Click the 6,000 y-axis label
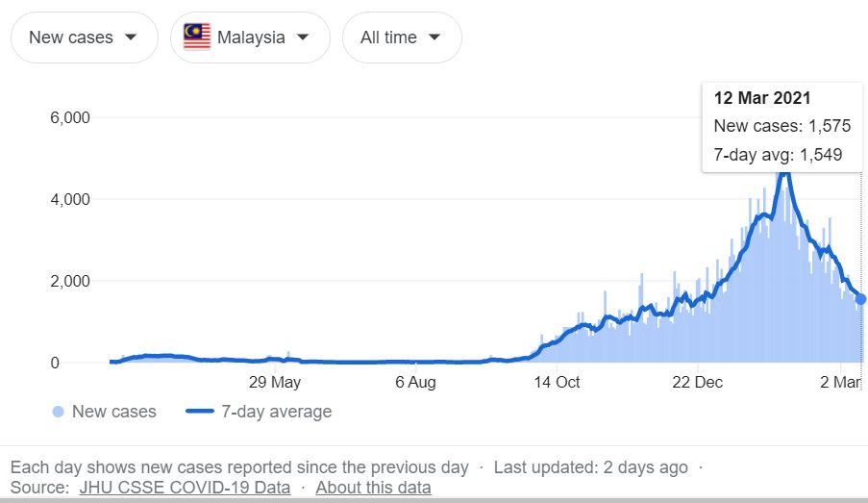This screenshot has width=868, height=503. tap(68, 117)
